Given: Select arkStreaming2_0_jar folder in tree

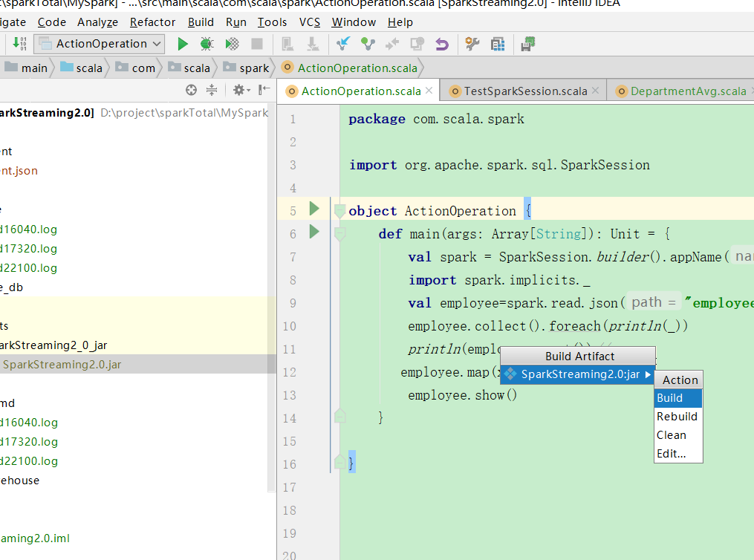Looking at the screenshot, I should coord(53,345).
